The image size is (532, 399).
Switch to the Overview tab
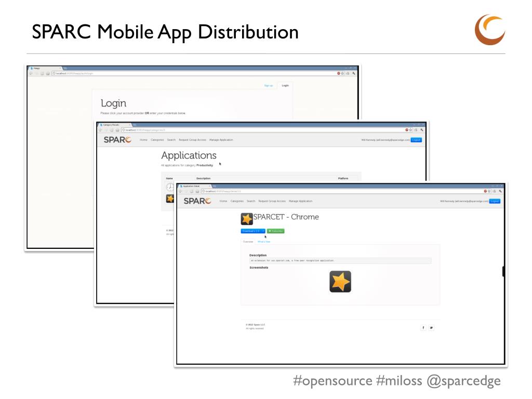tap(248, 242)
